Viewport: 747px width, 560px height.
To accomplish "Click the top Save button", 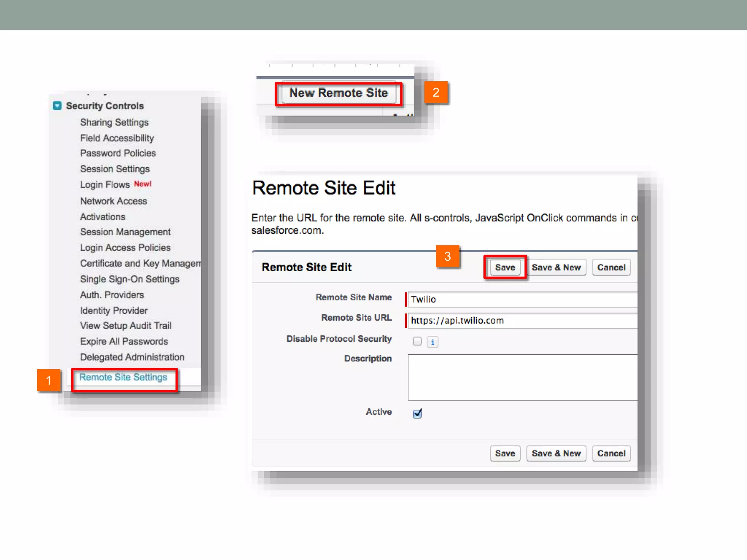I will [x=505, y=267].
